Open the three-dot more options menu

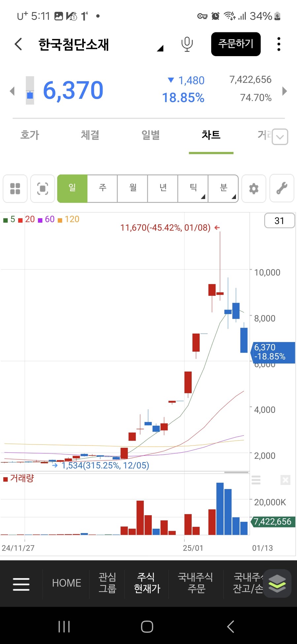tap(279, 44)
